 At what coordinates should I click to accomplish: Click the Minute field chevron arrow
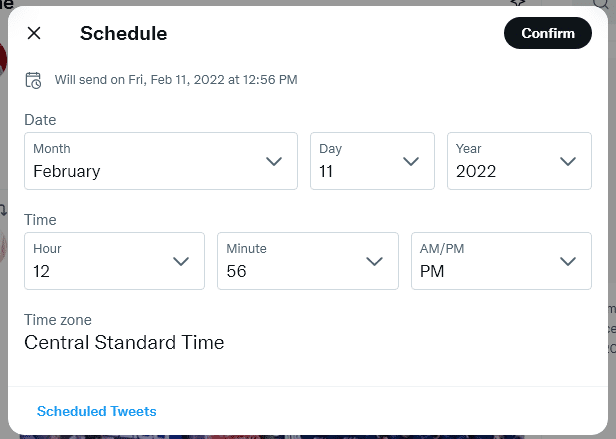(374, 261)
